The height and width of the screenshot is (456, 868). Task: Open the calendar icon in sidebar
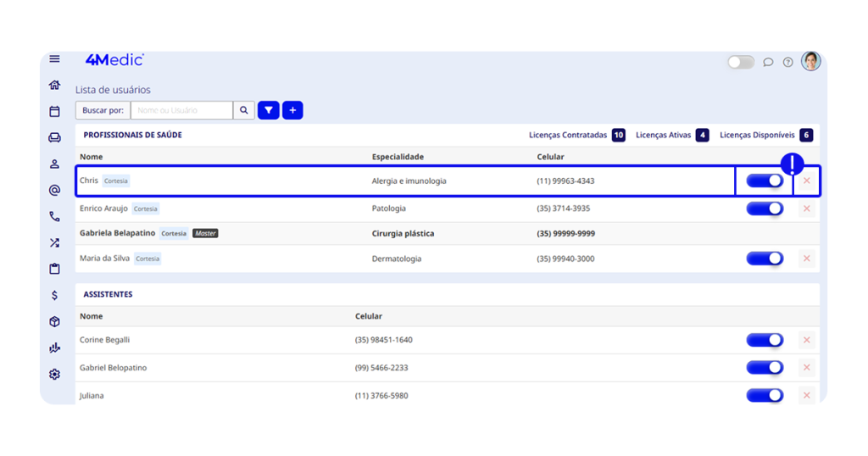(54, 111)
